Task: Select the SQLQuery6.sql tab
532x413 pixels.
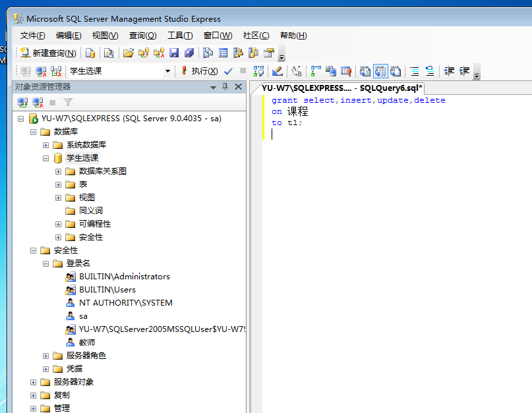Action: (341, 88)
